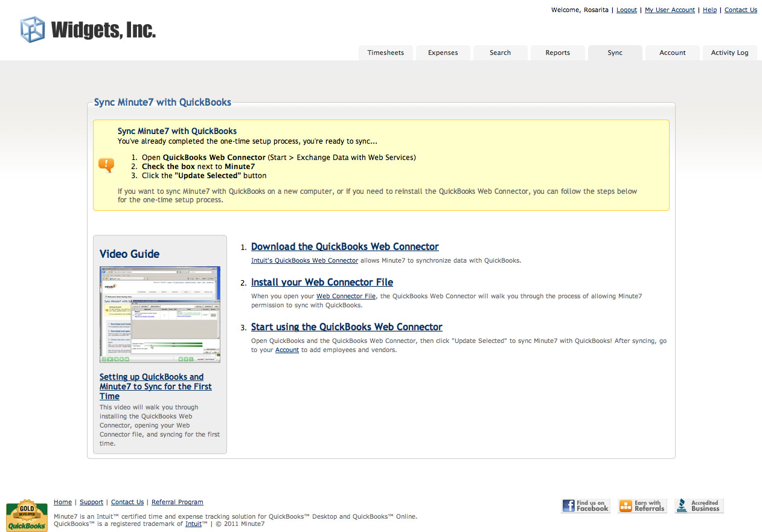Play the Video Guide thumbnail
This screenshot has height=532, width=762.
tap(160, 315)
